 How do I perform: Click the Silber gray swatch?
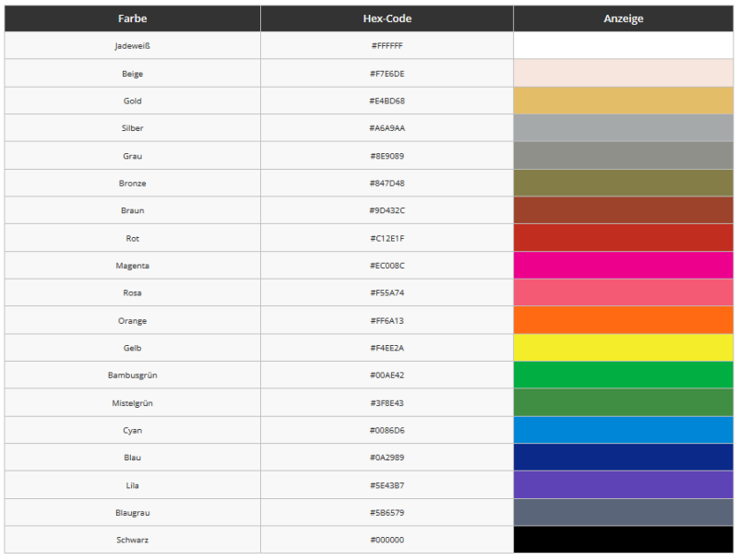(624, 128)
